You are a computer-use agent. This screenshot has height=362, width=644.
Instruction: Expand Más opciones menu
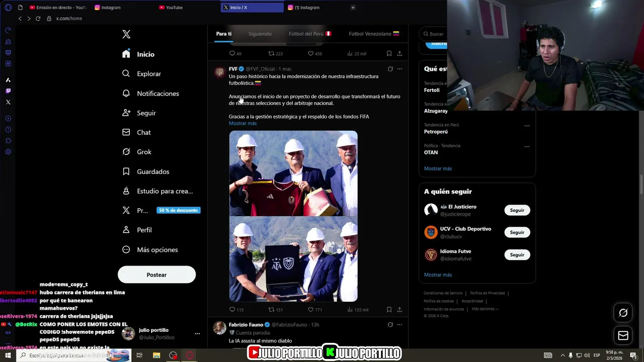point(150,249)
